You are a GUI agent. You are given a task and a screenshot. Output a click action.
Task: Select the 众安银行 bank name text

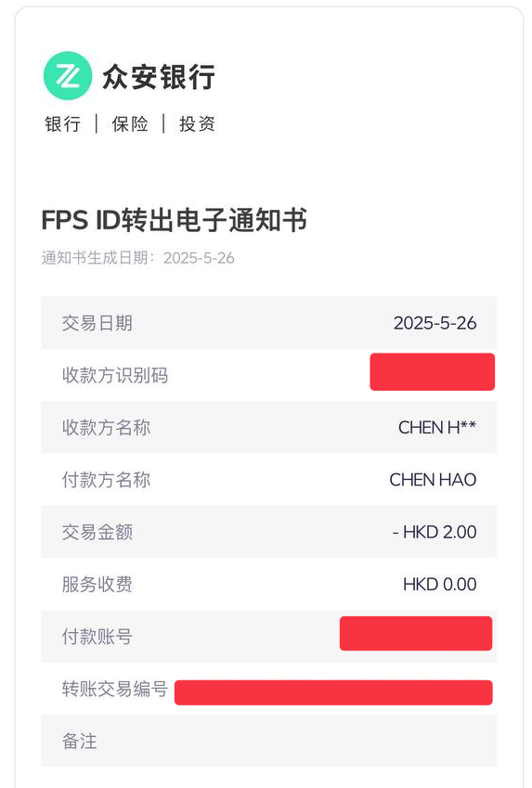click(x=159, y=77)
